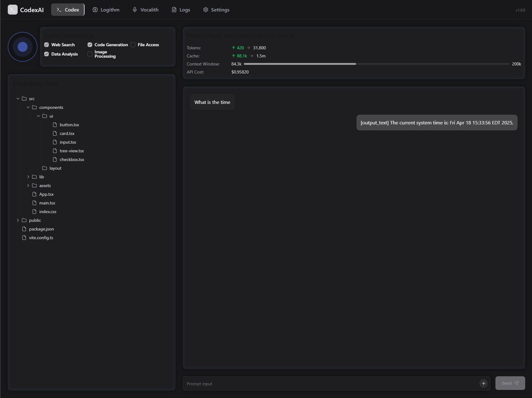
Task: Click the file icon beside package.json
Action: 24,229
